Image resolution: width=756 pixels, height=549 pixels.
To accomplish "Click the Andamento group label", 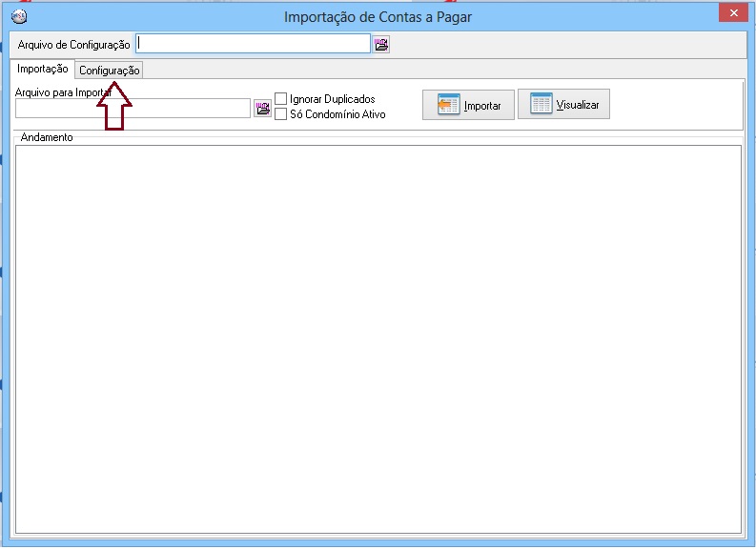I will tap(47, 137).
